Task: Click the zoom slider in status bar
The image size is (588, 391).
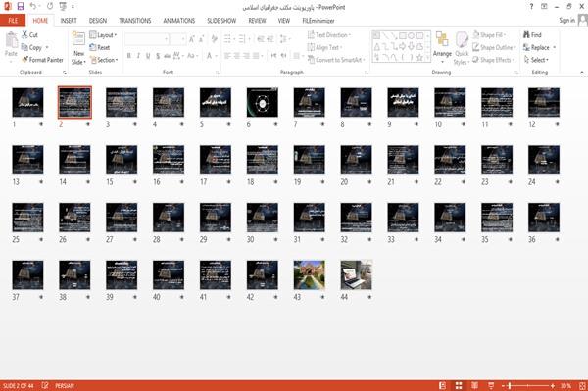Action: 528,385
